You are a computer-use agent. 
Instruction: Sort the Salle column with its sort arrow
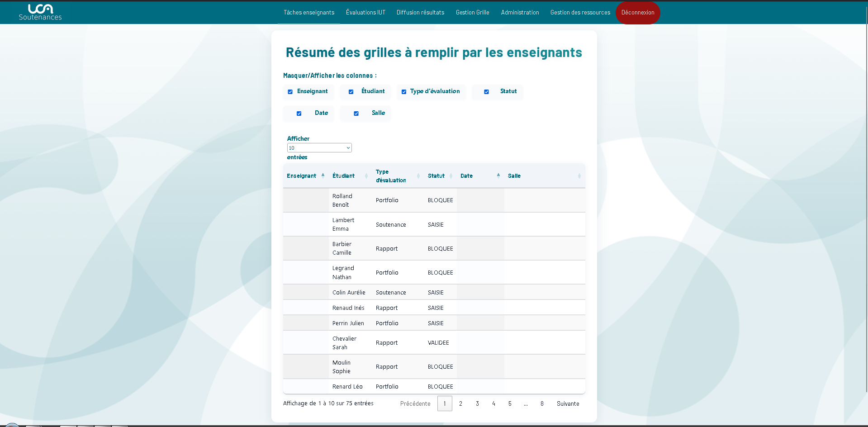579,176
